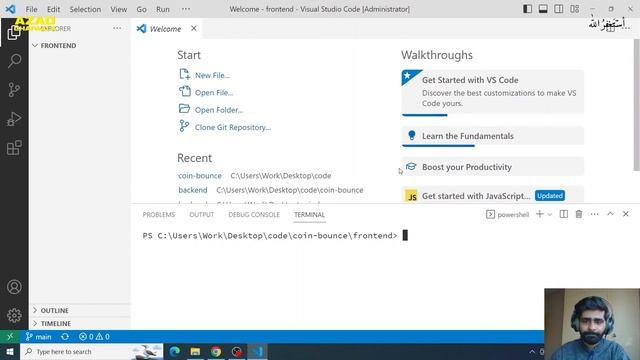Expand the OUTLINE section

[x=80, y=311]
